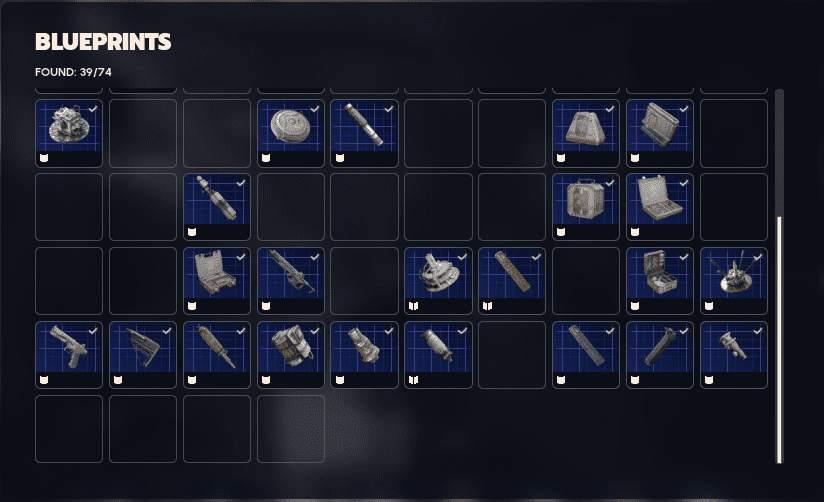The image size is (824, 502).
Task: Choose the trapezoid block blueprint
Action: tap(586, 133)
